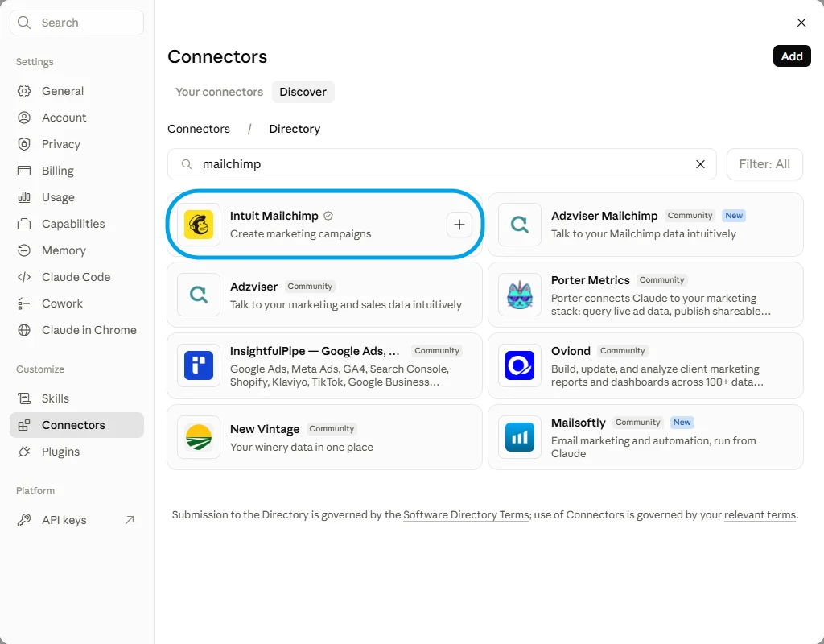Open the Filter: All dropdown
This screenshot has width=824, height=644.
pos(764,164)
